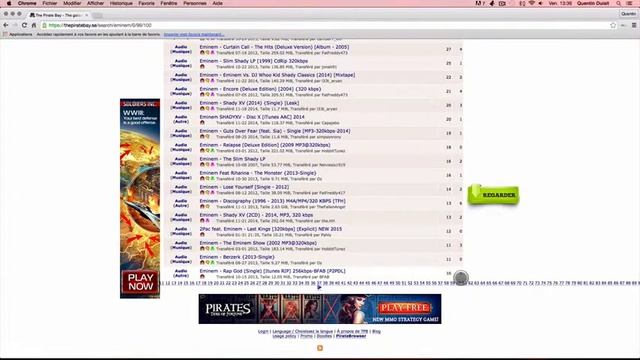
Task: Open the Usage policy footer link
Action: [284, 336]
